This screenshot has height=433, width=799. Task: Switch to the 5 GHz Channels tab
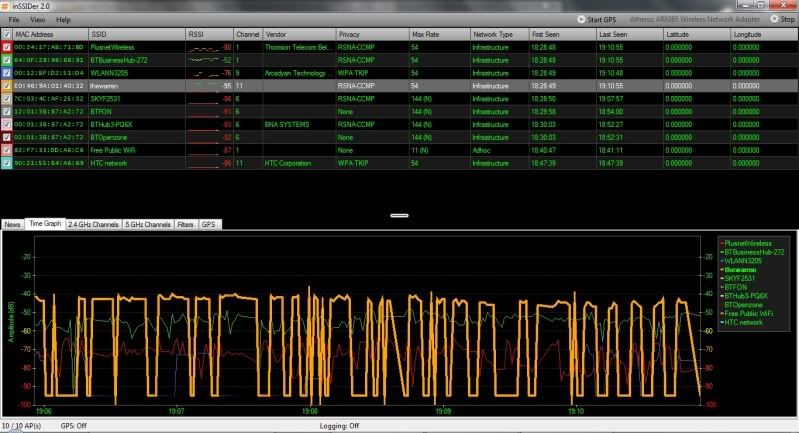148,225
